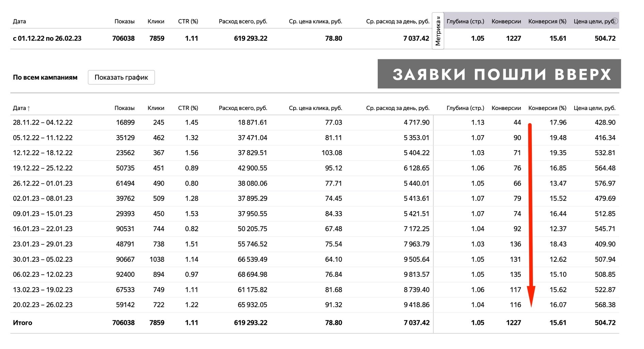The width and height of the screenshot is (644, 349).
Task: Click CTR (%) header in detailed table
Action: (x=188, y=108)
